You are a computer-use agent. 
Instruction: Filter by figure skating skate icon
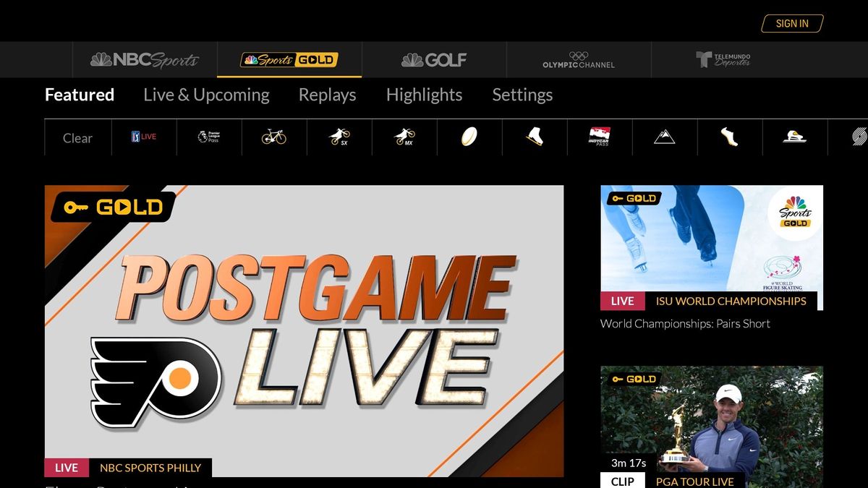[535, 137]
